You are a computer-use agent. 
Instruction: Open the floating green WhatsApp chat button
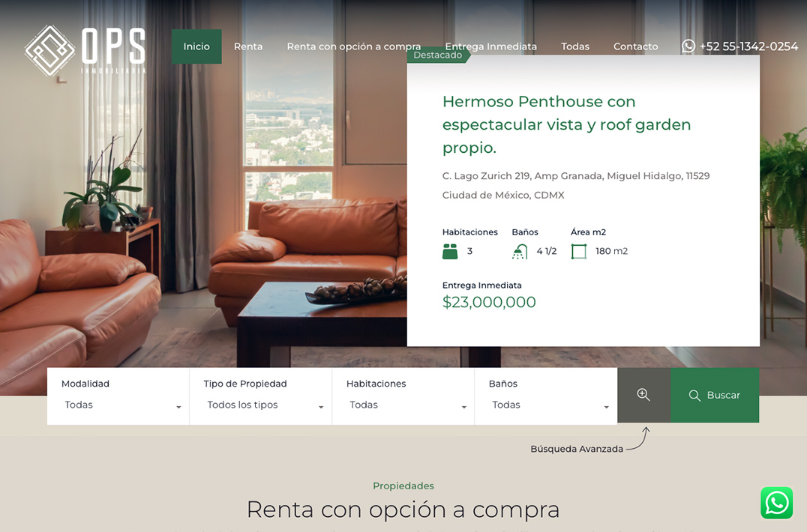click(x=777, y=503)
